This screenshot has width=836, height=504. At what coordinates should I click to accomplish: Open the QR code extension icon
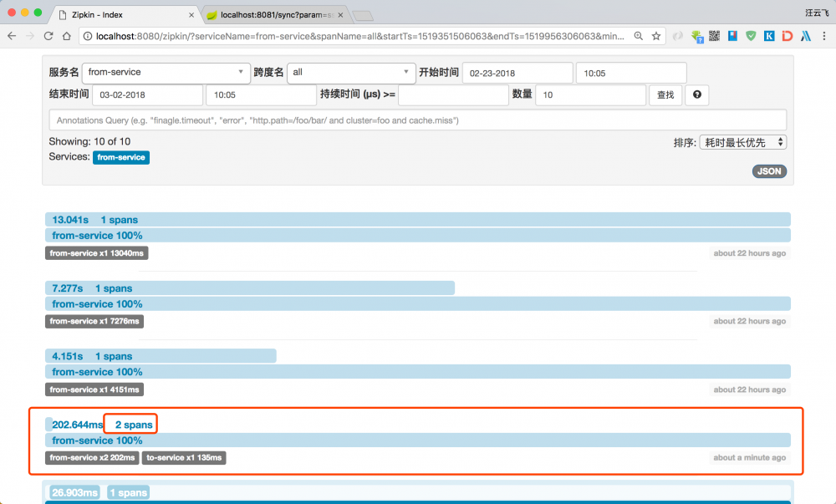pyautogui.click(x=715, y=36)
